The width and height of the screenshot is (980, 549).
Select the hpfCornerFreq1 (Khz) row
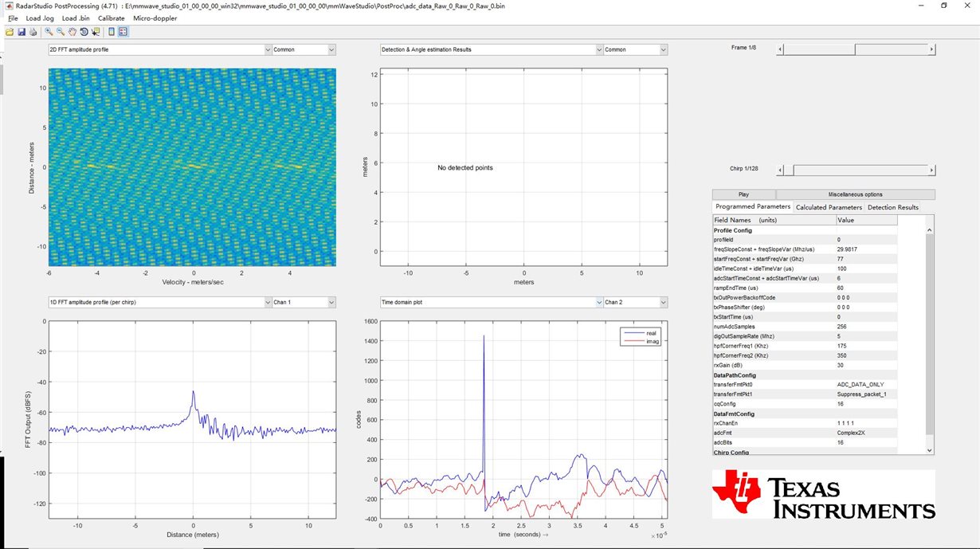[x=805, y=346]
